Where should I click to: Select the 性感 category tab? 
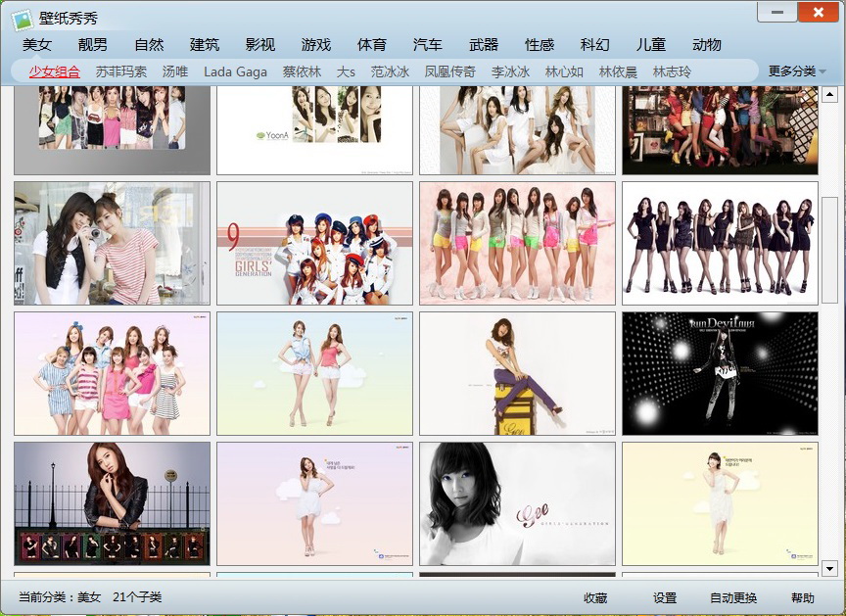(540, 45)
